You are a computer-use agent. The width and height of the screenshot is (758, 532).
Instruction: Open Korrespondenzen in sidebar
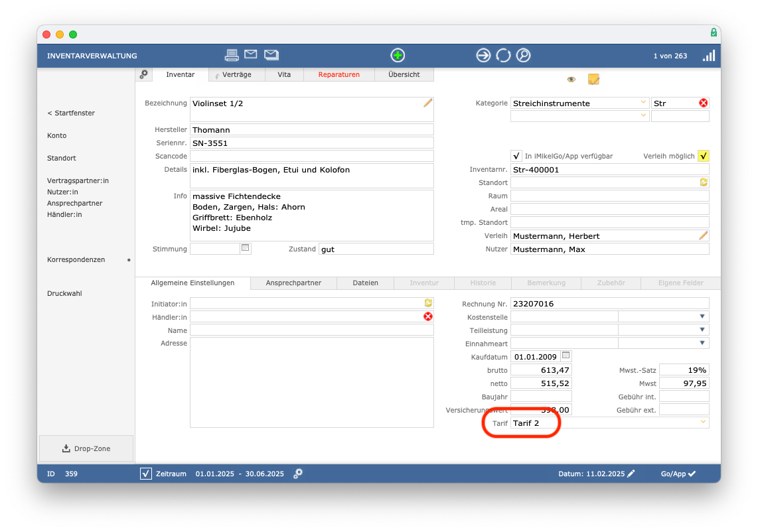pos(76,260)
